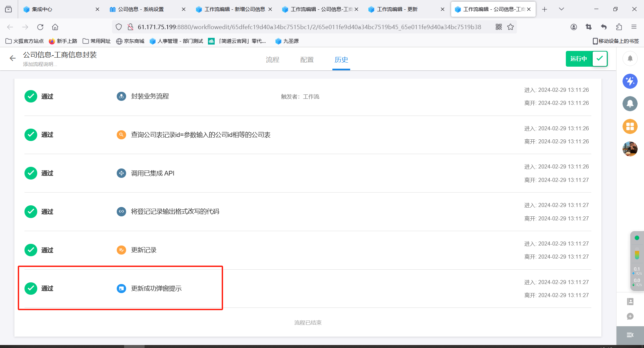Open the browser hamburger menu
Screen dimensions: 644x348
(634, 27)
